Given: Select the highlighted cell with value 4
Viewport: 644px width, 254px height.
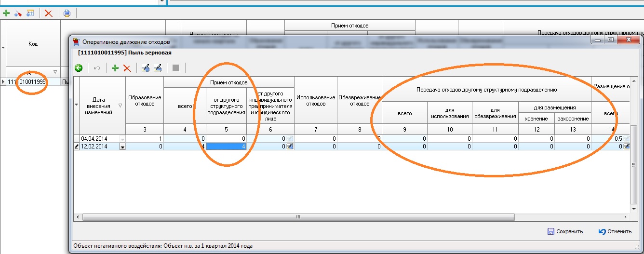Looking at the screenshot, I should (x=226, y=147).
